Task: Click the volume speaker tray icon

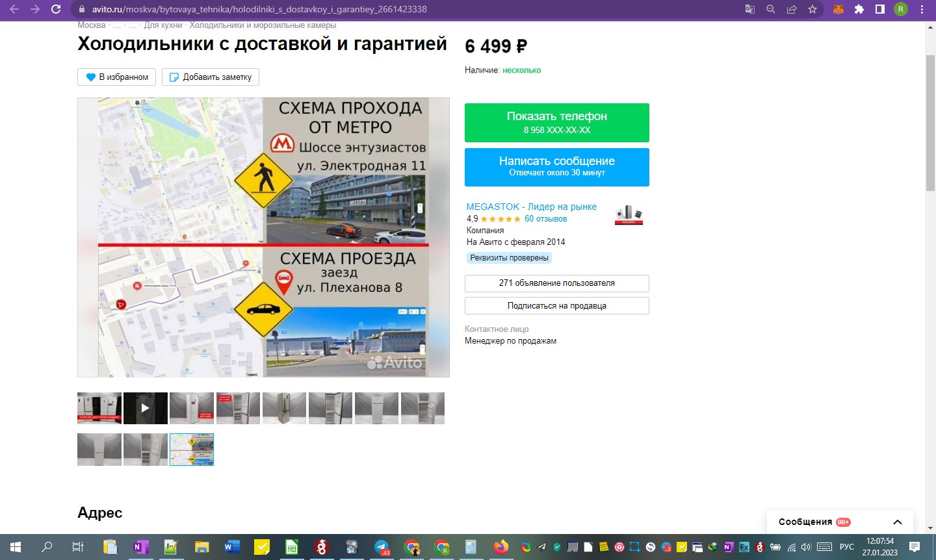Action: coord(807,547)
